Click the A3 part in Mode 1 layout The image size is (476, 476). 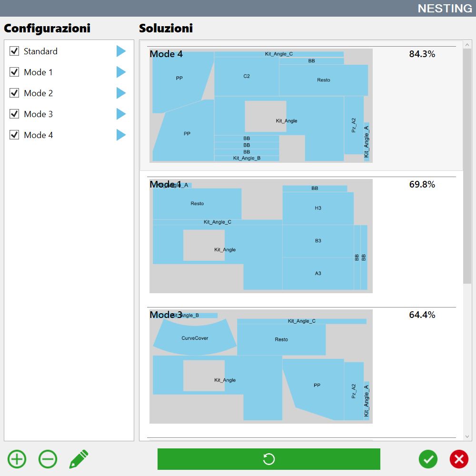click(318, 273)
